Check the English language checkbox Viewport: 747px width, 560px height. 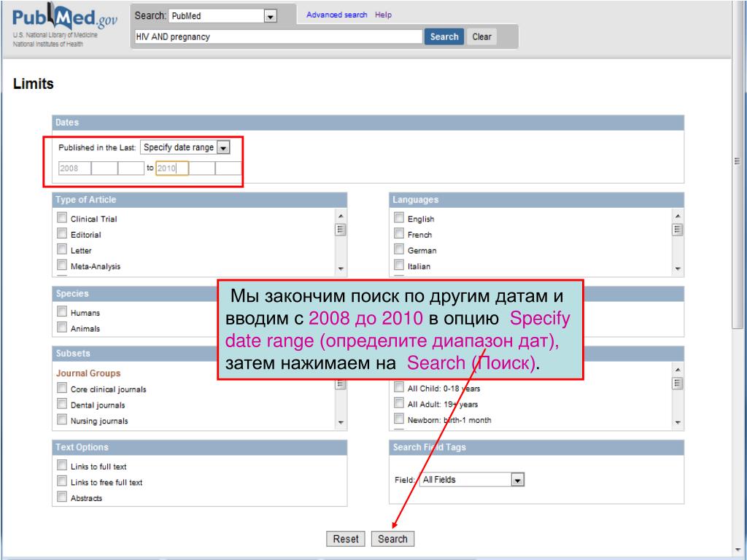(x=399, y=217)
